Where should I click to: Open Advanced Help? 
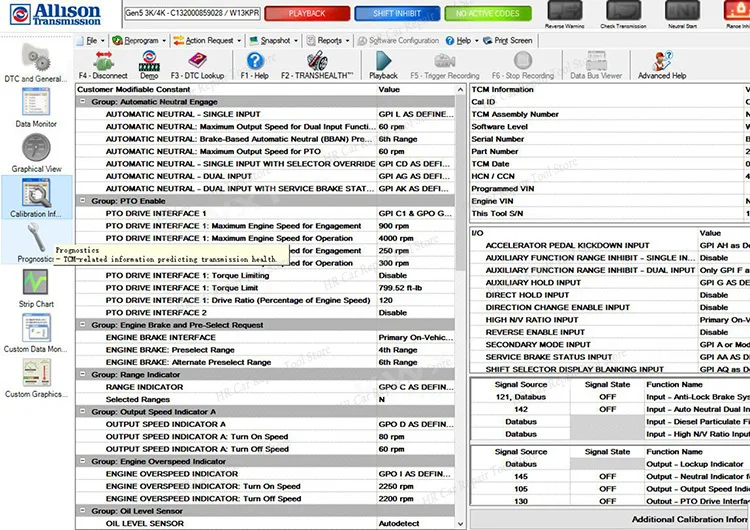661,61
